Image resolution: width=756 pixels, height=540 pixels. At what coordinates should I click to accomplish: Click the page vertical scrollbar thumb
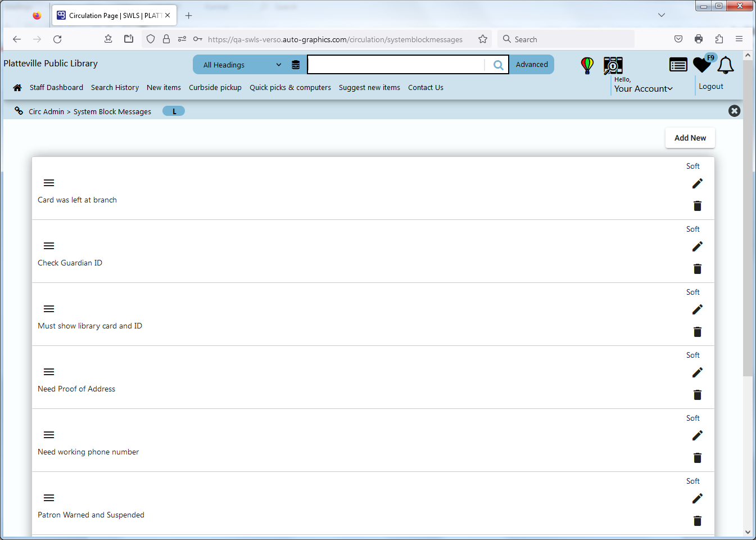[748, 218]
